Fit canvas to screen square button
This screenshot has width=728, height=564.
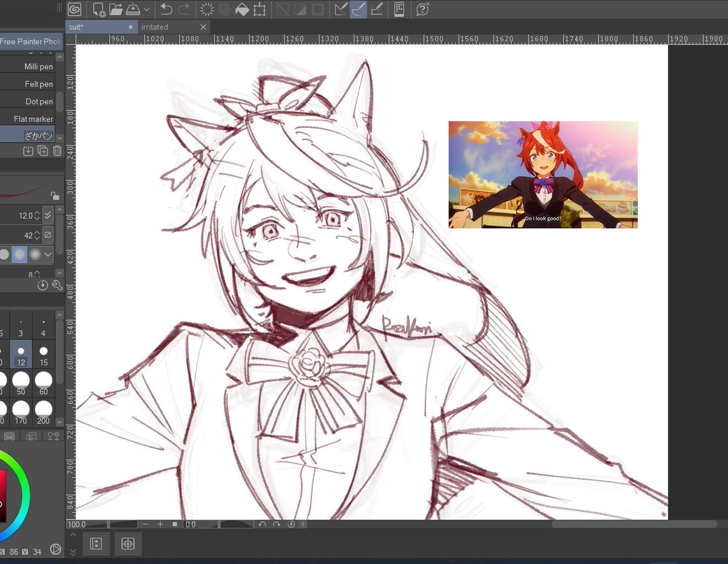(175, 524)
